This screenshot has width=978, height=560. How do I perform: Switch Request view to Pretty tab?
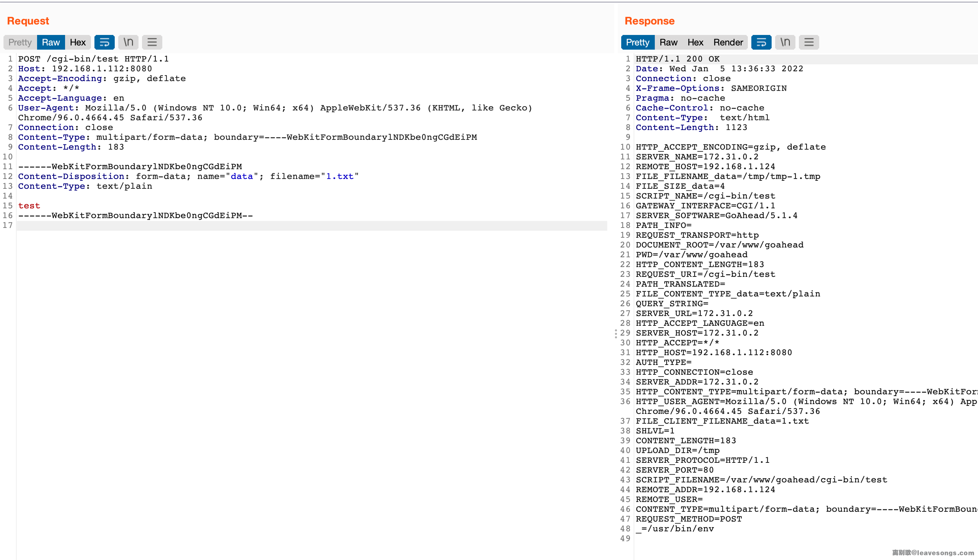(x=20, y=42)
